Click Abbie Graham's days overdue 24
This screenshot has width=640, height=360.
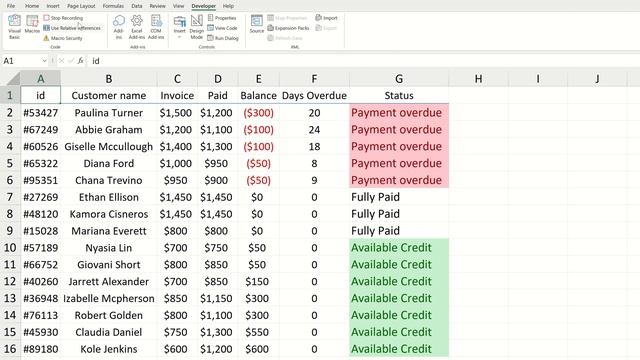tap(314, 130)
